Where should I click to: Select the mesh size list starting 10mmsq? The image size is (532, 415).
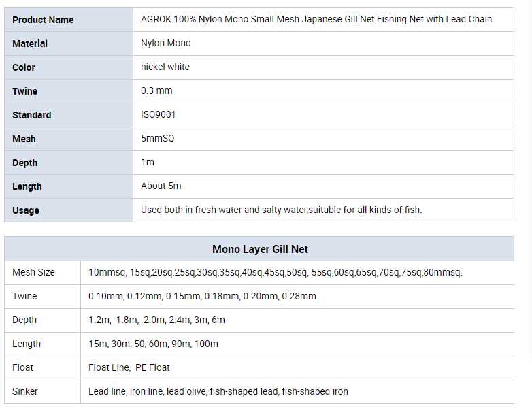275,272
